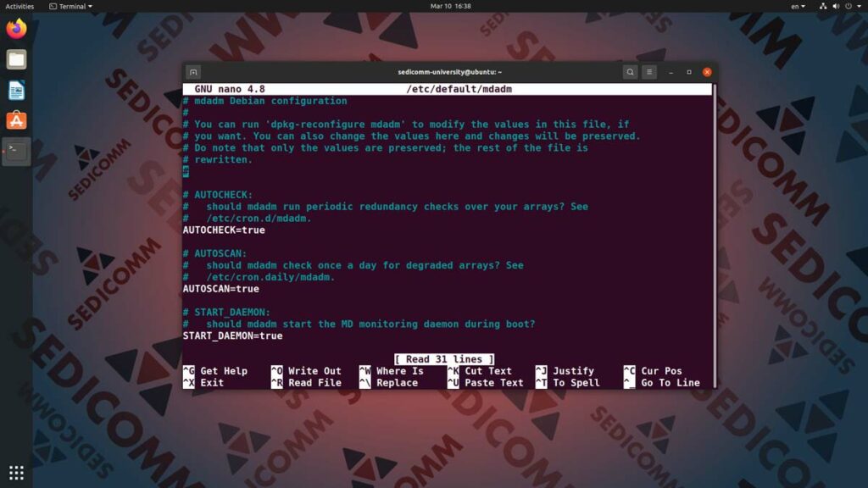Click the 'Read 31 lines' status message
Screen dimensions: 868x488
(x=444, y=359)
